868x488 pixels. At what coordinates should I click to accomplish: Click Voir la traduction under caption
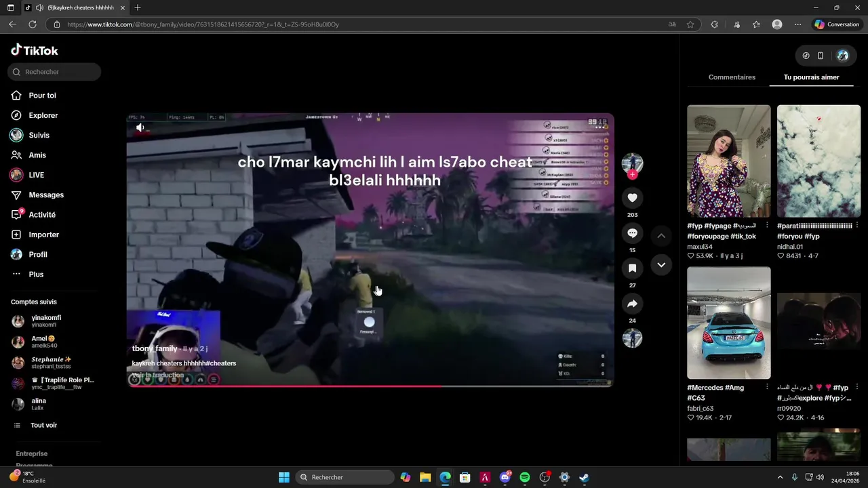pos(158,375)
